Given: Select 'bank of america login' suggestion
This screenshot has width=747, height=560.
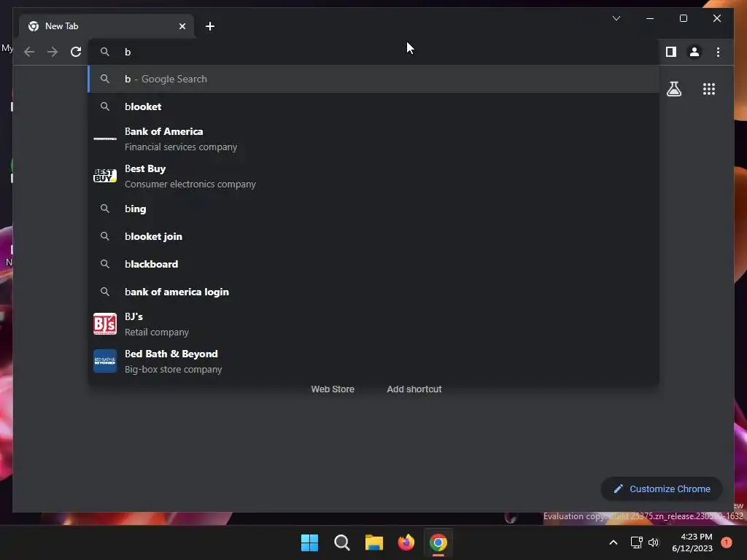Looking at the screenshot, I should coord(374,292).
